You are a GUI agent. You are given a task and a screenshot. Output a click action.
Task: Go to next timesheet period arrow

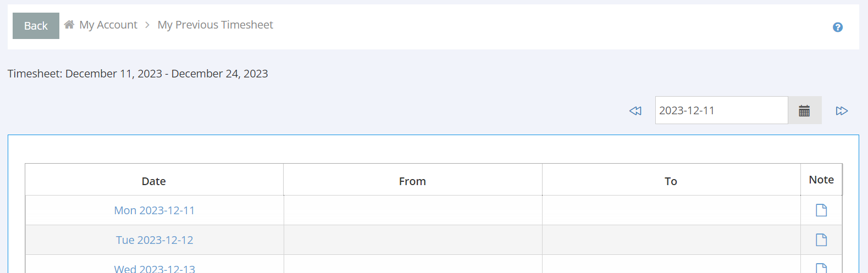pos(842,110)
